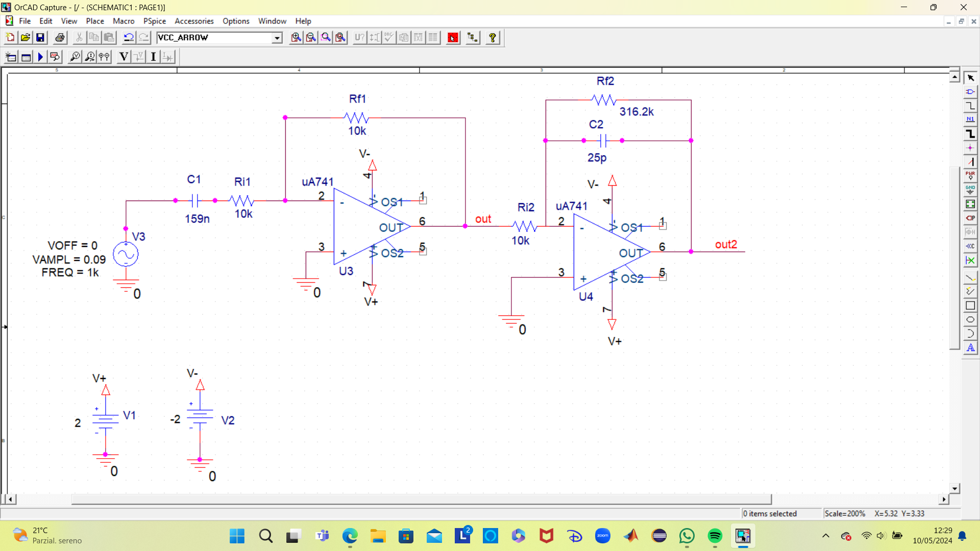Image resolution: width=980 pixels, height=551 pixels.
Task: Select the Place Power tool
Action: click(970, 176)
